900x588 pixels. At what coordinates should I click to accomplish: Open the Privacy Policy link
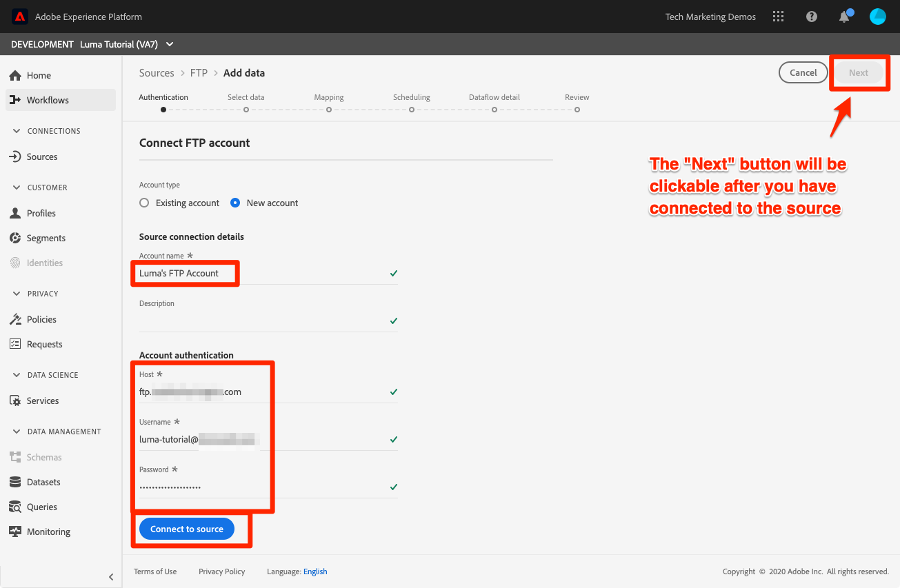pos(222,571)
